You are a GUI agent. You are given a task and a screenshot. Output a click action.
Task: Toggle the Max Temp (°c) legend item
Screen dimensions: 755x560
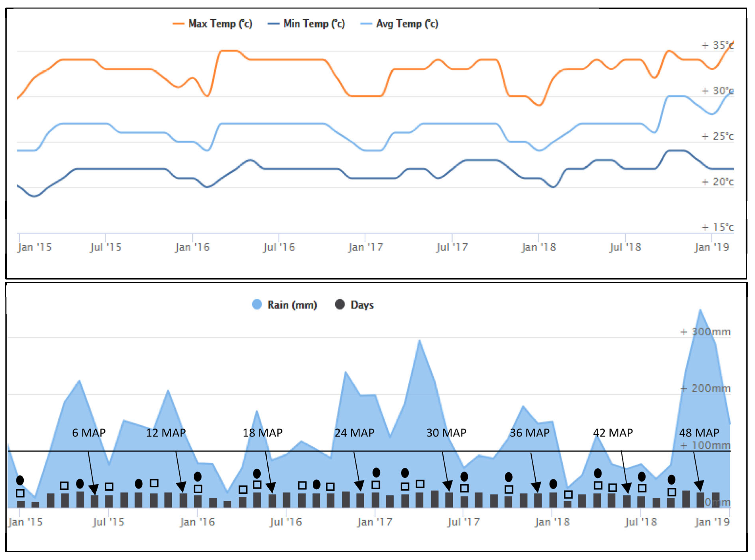click(212, 24)
